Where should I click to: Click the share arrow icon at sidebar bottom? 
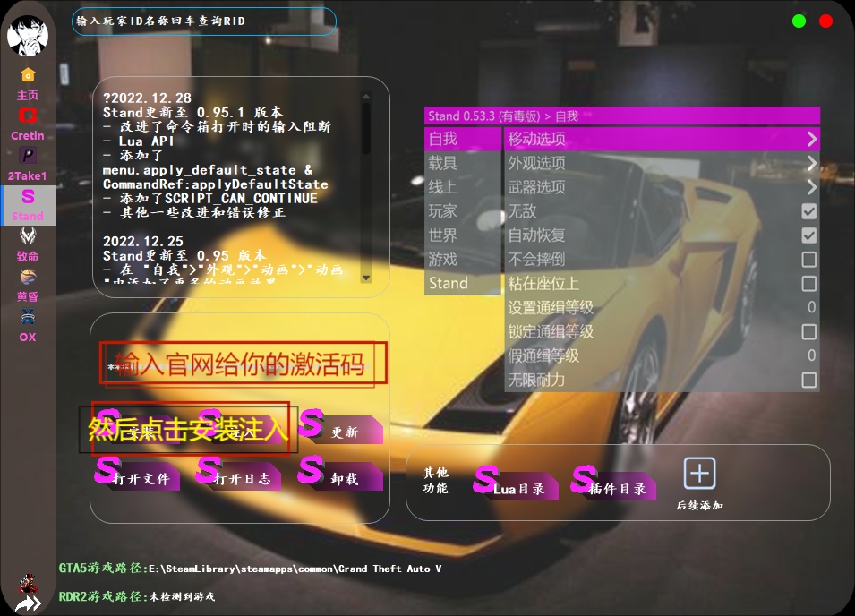click(x=28, y=603)
